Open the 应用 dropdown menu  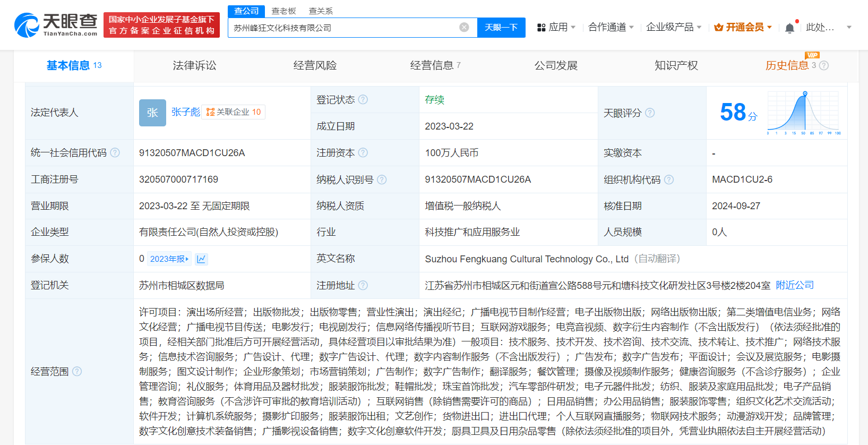pos(556,27)
